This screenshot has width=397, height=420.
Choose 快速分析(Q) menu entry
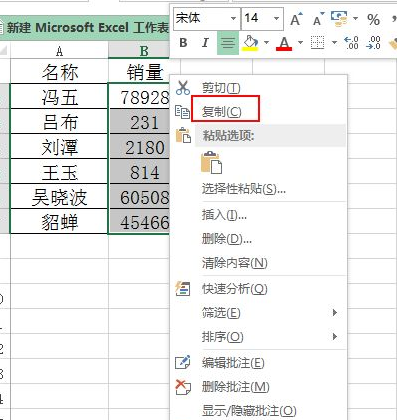tap(235, 289)
